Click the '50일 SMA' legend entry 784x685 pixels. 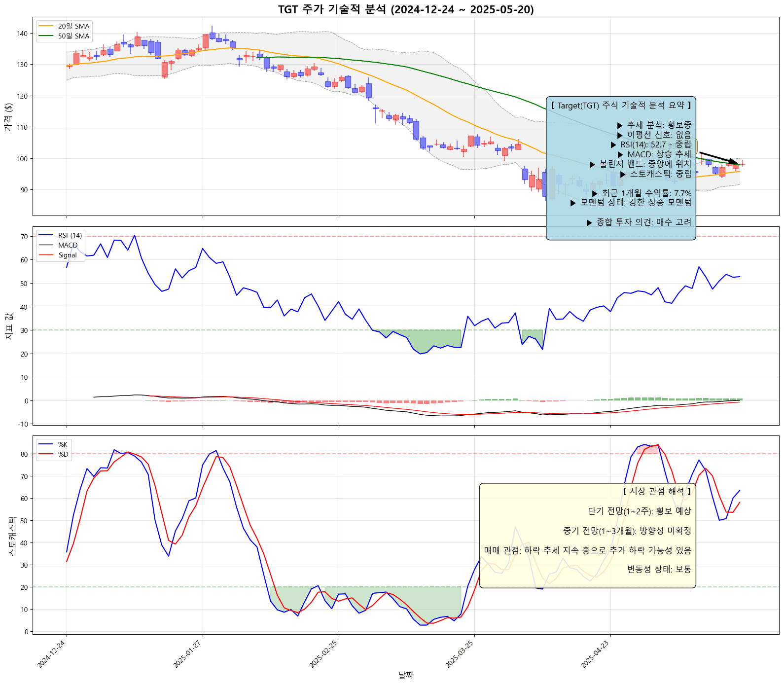tap(64, 36)
